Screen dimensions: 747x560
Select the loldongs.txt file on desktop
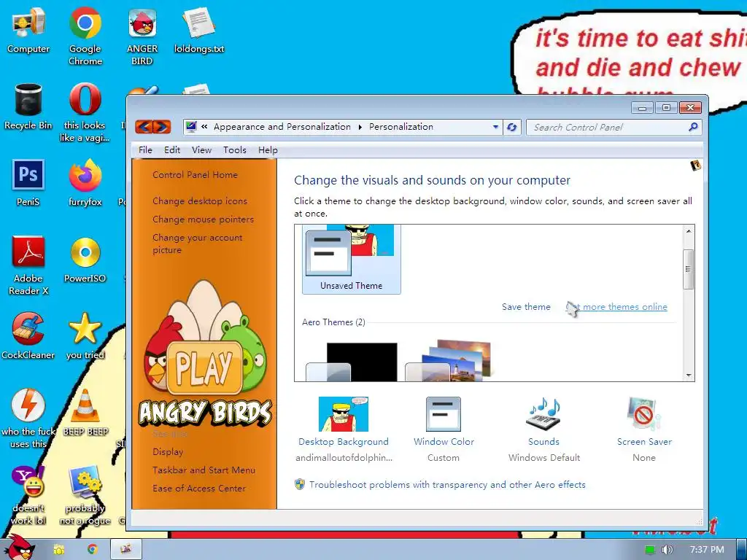click(198, 31)
